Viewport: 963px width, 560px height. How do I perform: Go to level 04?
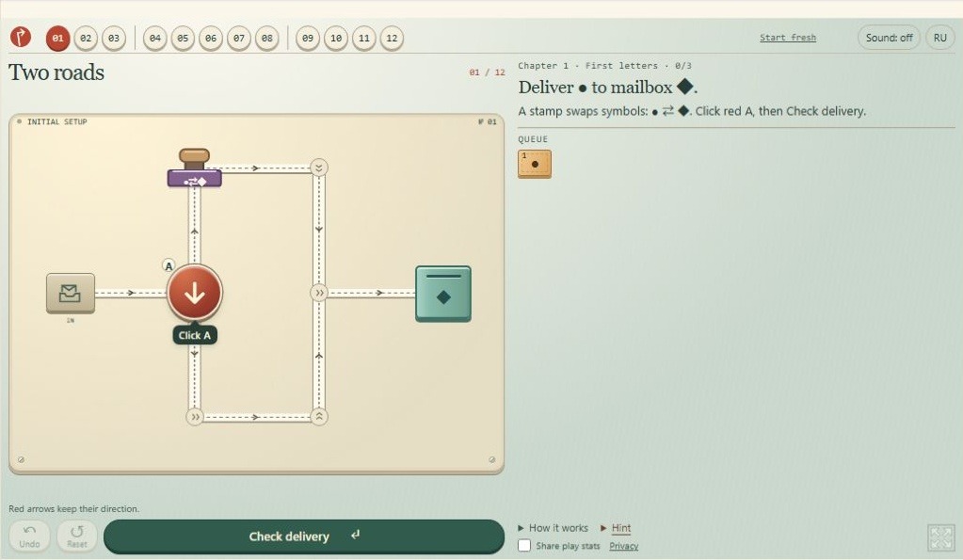click(155, 38)
